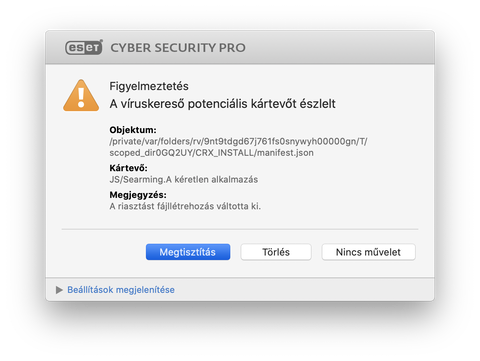Choose the Megtisztítás button

click(188, 252)
